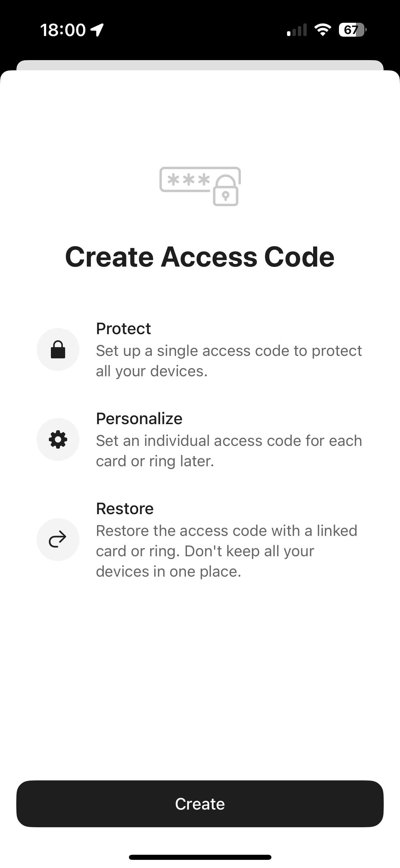This screenshot has height=868, width=400.
Task: Tap the individual access code description
Action: (x=229, y=451)
